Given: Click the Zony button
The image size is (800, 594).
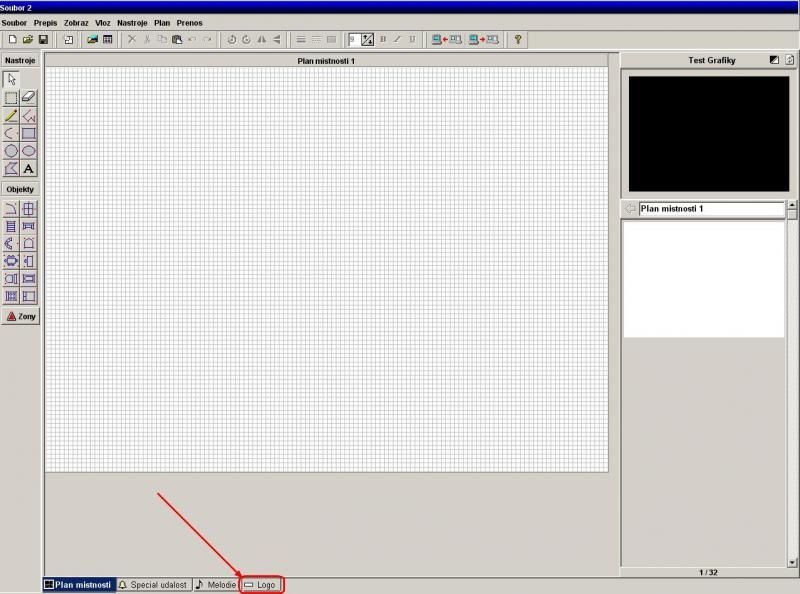Looking at the screenshot, I should coord(21,316).
